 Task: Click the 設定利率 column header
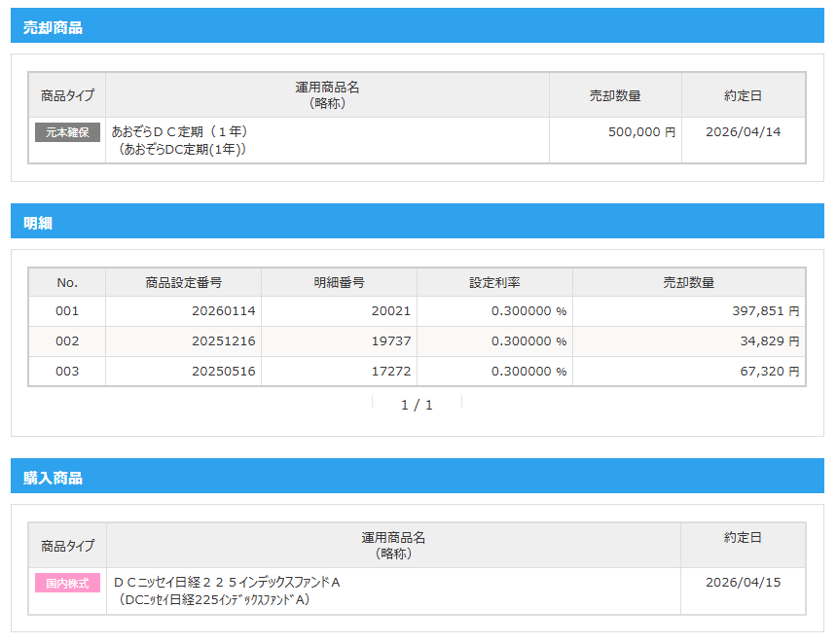494,282
